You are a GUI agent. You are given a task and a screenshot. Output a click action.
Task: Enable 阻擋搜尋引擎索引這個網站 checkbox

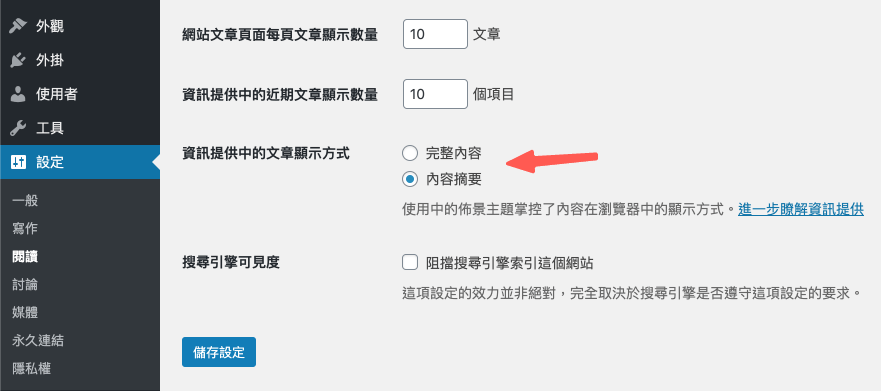[x=410, y=262]
